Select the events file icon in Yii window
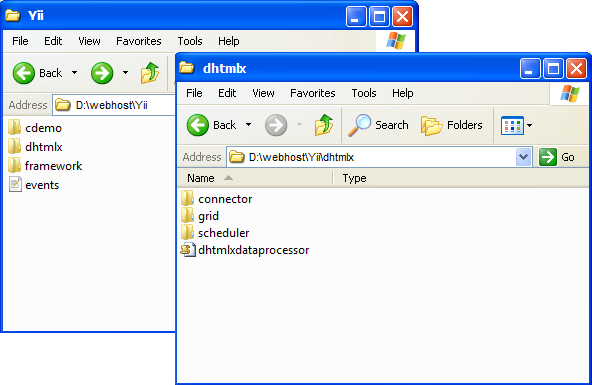592x385 pixels. click(15, 185)
